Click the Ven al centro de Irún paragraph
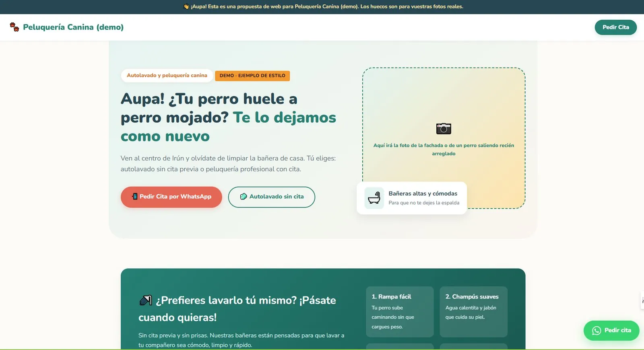 (228, 164)
